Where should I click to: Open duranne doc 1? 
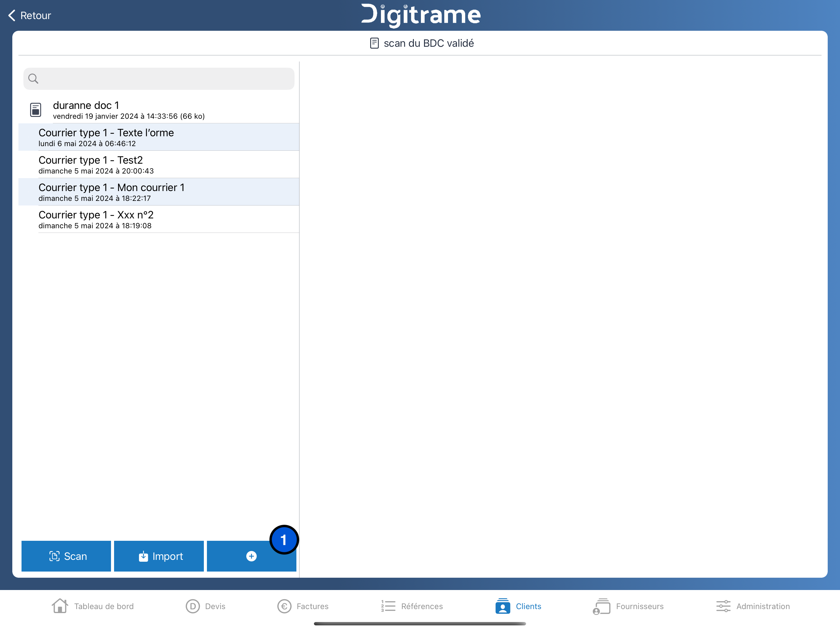pyautogui.click(x=159, y=110)
